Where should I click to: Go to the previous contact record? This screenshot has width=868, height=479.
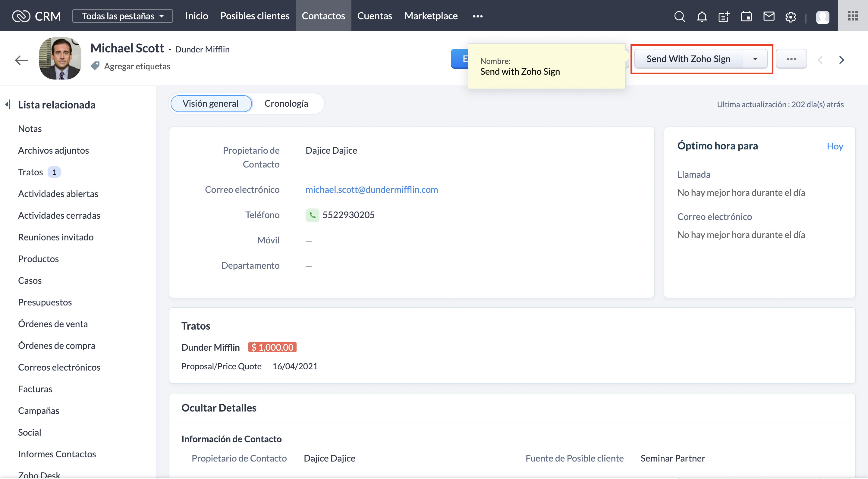820,60
